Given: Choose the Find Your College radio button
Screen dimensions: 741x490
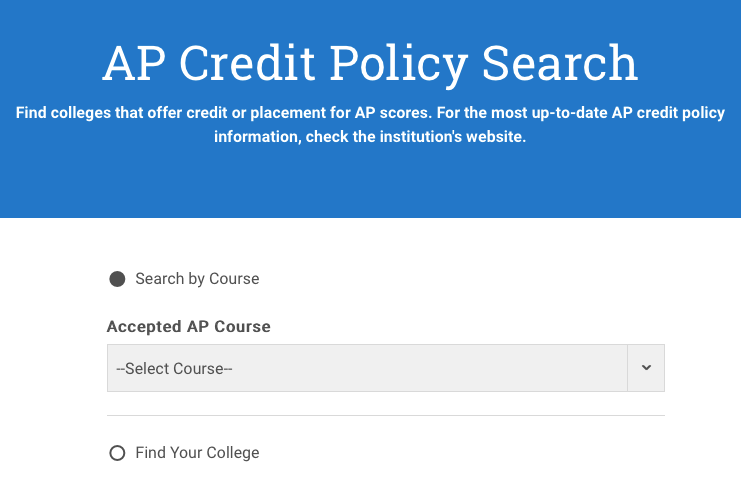Looking at the screenshot, I should click(117, 453).
